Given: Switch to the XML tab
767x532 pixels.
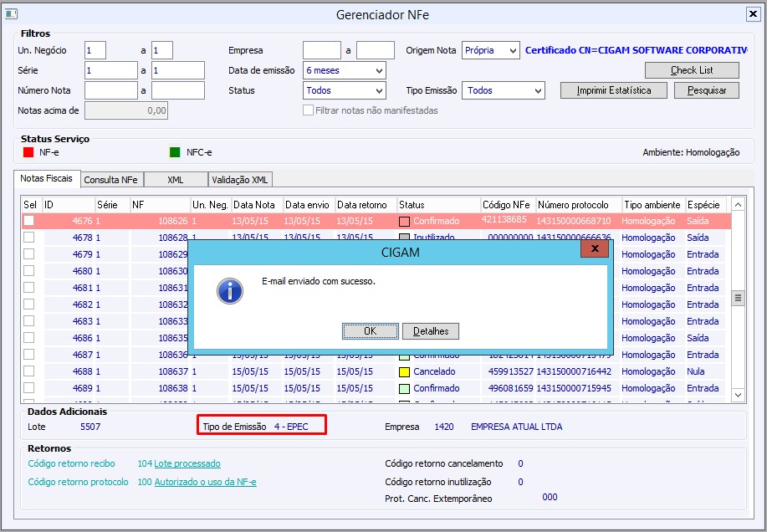Looking at the screenshot, I should click(x=176, y=180).
